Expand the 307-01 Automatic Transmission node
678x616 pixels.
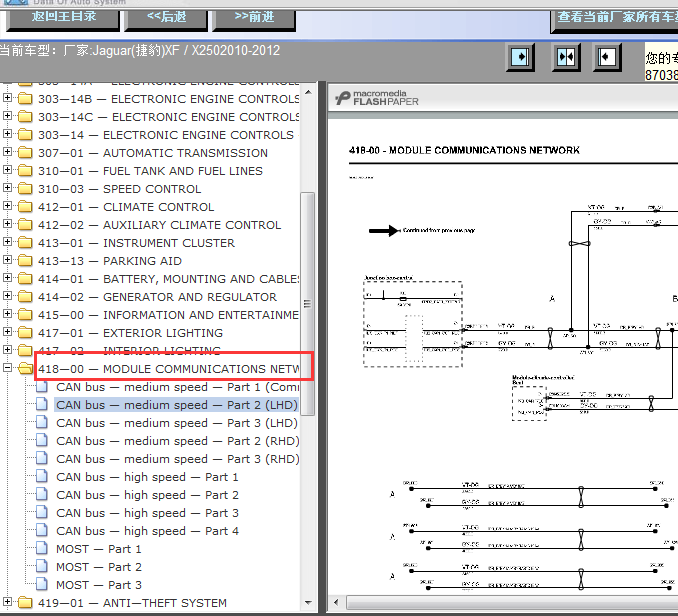click(x=7, y=152)
